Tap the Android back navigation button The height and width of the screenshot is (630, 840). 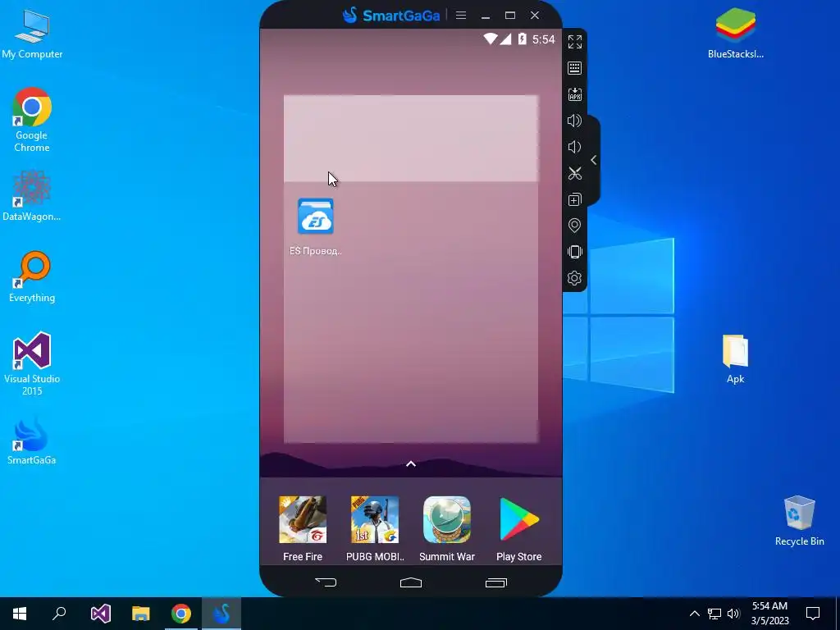[x=326, y=582]
